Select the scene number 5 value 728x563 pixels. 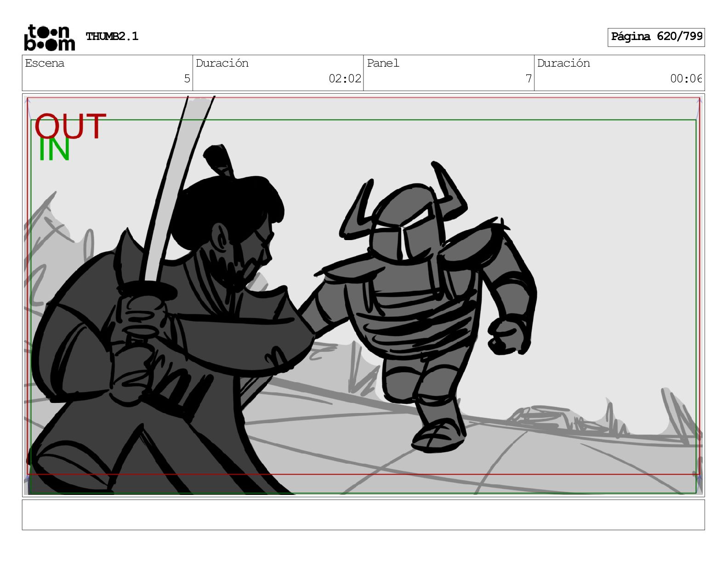187,79
